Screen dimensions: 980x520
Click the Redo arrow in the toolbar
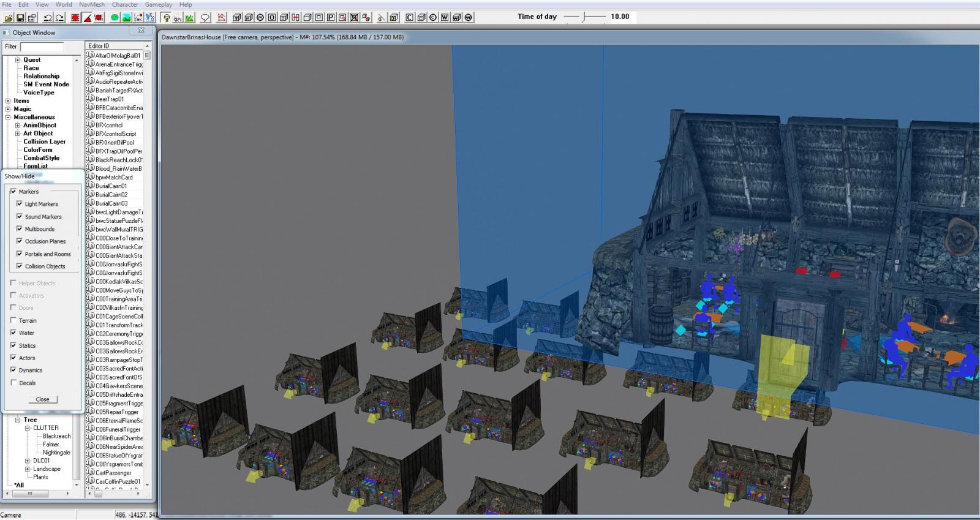(59, 18)
